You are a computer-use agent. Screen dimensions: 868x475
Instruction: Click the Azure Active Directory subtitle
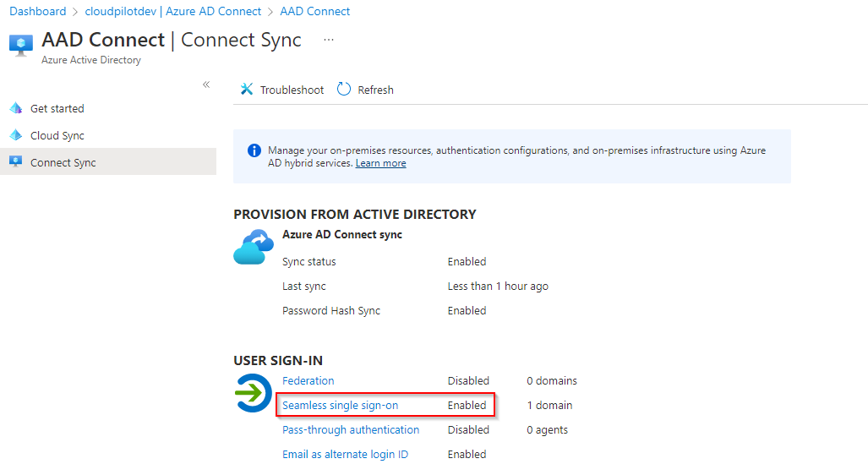(x=91, y=60)
